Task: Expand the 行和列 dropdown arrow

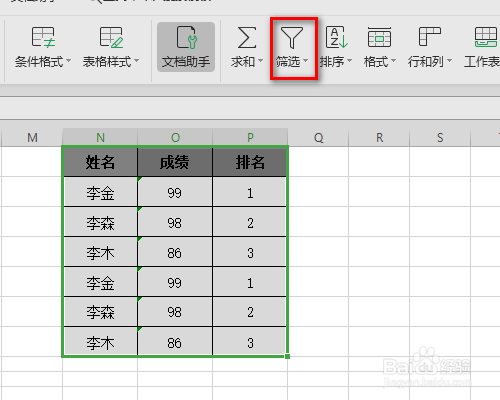Action: coord(449,61)
